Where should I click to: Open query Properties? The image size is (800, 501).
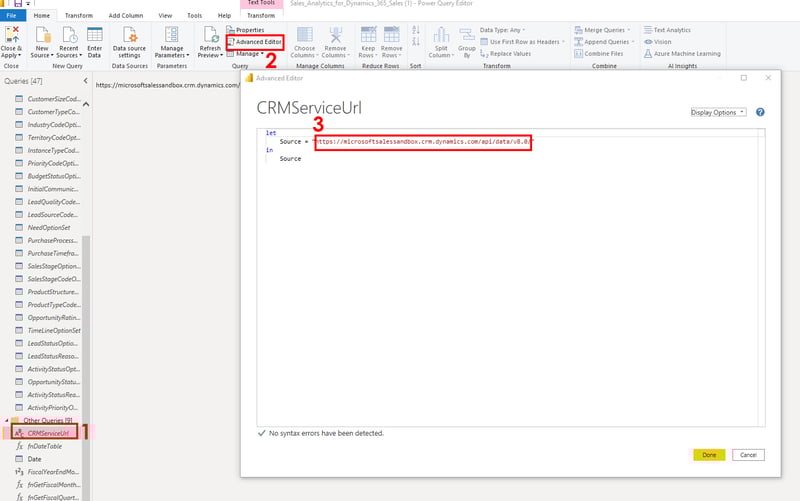[245, 30]
